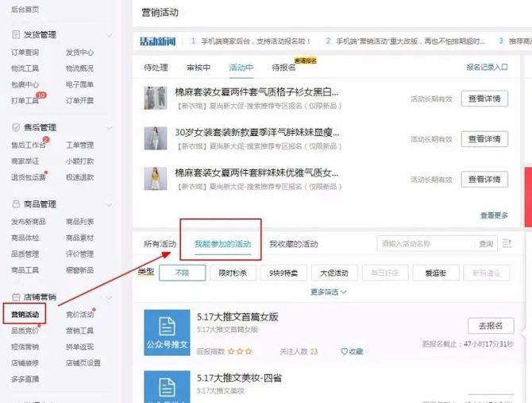Select the 我能参加的活动 tab

point(222,244)
